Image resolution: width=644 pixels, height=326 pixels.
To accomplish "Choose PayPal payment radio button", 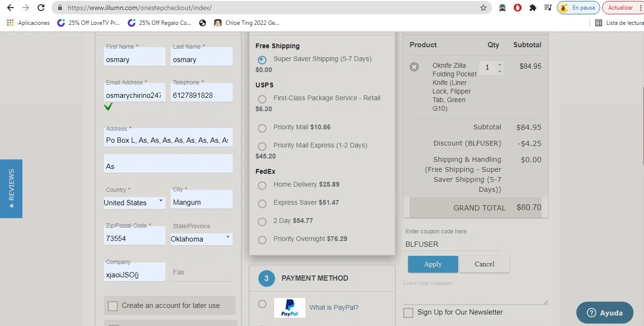I will click(262, 304).
